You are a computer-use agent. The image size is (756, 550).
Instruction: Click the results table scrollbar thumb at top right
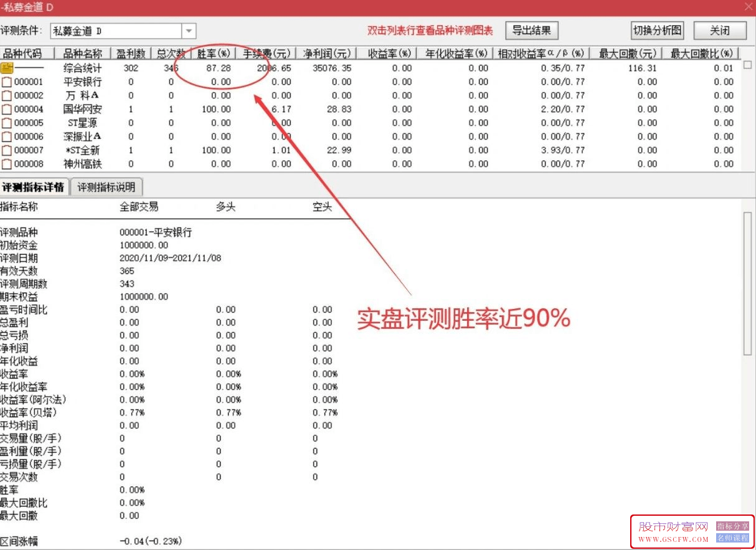point(747,64)
